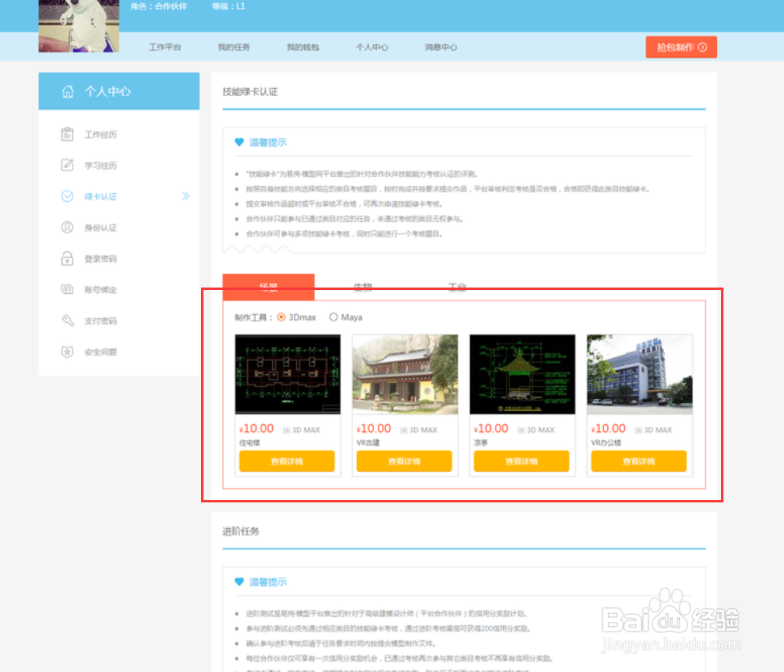Click 查看详情 under 凉亭

[x=522, y=461]
